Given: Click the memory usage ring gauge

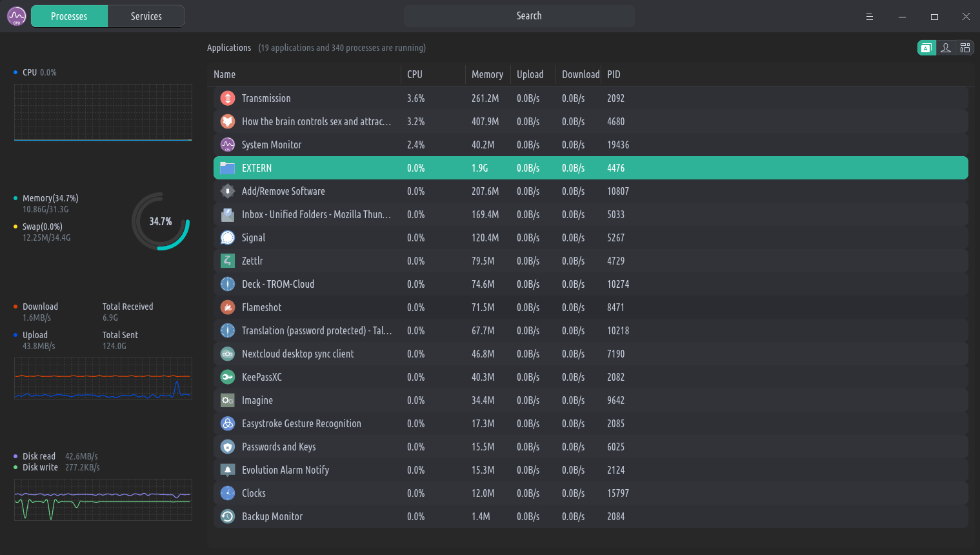Looking at the screenshot, I should click(161, 221).
